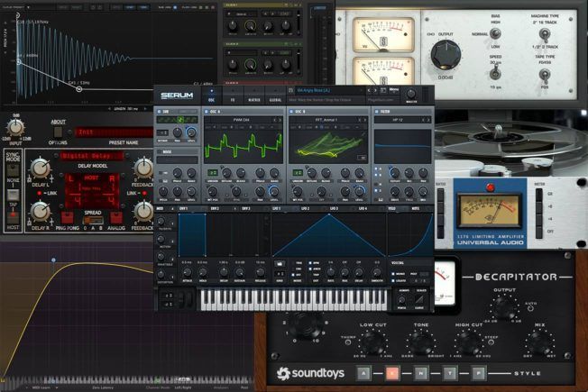Viewport: 588px width, 392px height.
Task: Toggle the LINK light beside DELAY L
Action: coord(39,193)
